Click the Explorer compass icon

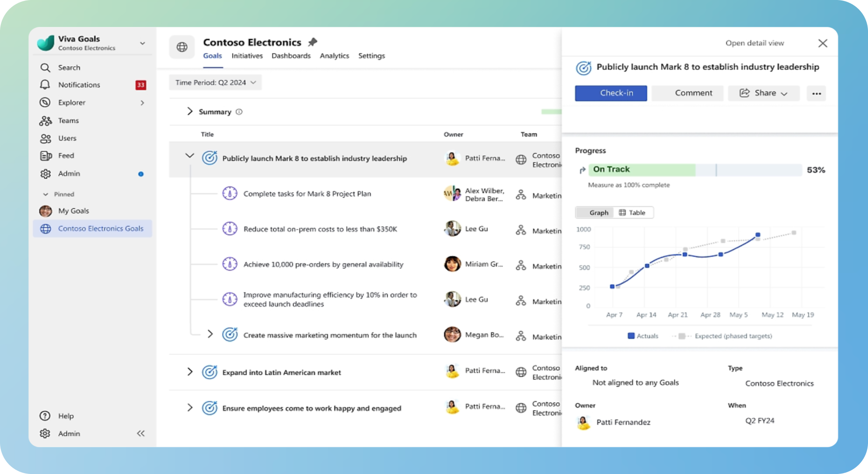click(45, 102)
